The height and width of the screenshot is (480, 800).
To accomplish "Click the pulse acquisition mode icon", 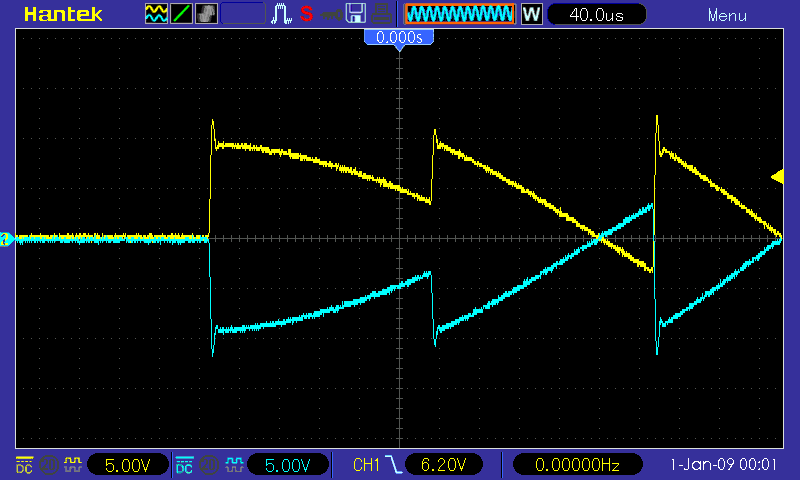I will coord(282,14).
